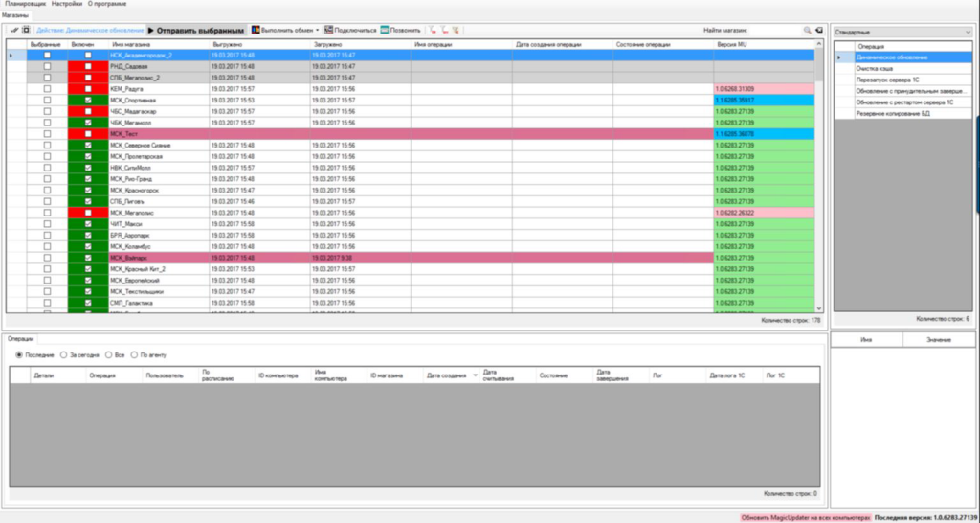Click the Выполнить обмен icon

[255, 30]
